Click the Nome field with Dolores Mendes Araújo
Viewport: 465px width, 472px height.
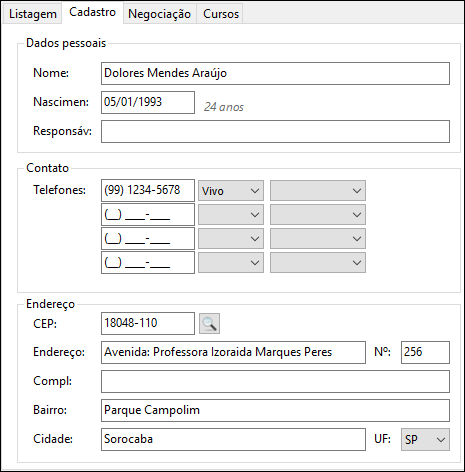click(275, 73)
